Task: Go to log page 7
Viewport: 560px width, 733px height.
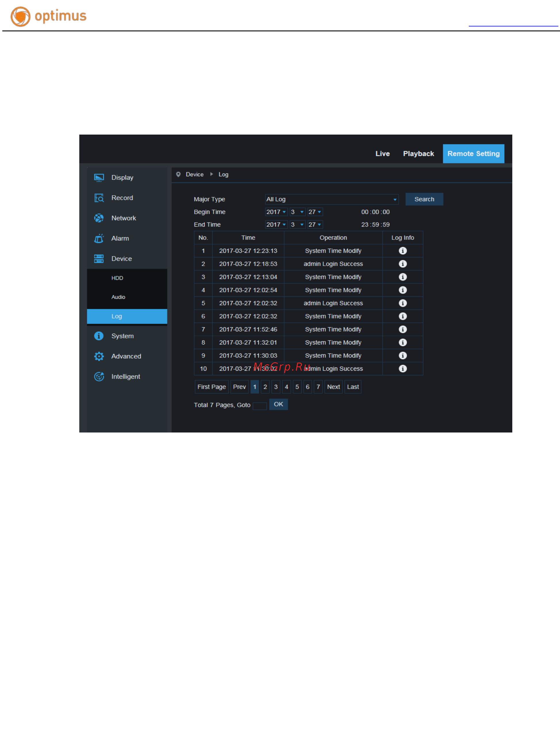Action: 318,387
